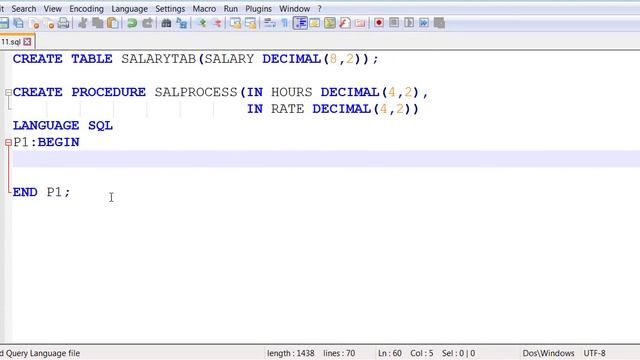Open the ? help menu
This screenshot has height=360, width=640.
(320, 9)
